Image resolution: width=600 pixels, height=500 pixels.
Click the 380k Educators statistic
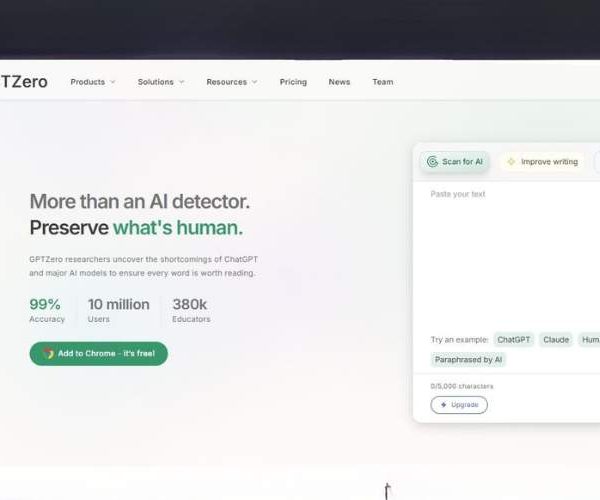[191, 310]
